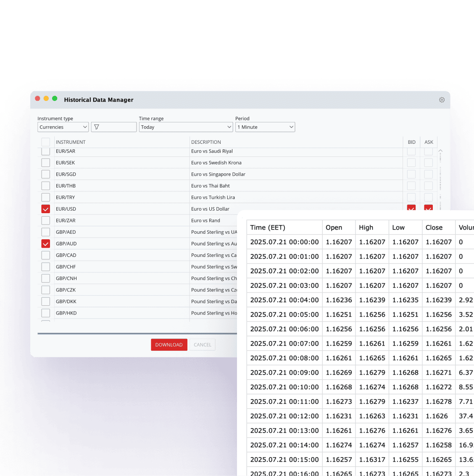Expand the Time range Today dropdown
The width and height of the screenshot is (474, 476).
[x=186, y=127]
